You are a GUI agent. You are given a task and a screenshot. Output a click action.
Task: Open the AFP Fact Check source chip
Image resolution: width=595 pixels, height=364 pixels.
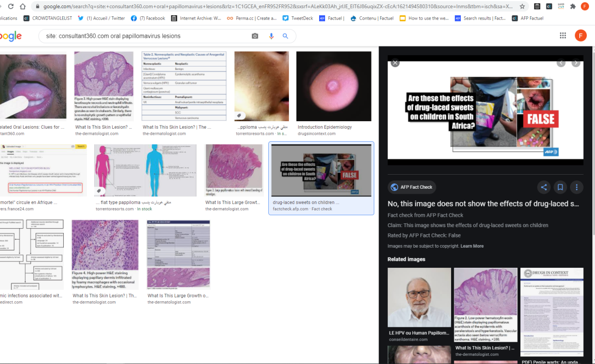click(412, 187)
